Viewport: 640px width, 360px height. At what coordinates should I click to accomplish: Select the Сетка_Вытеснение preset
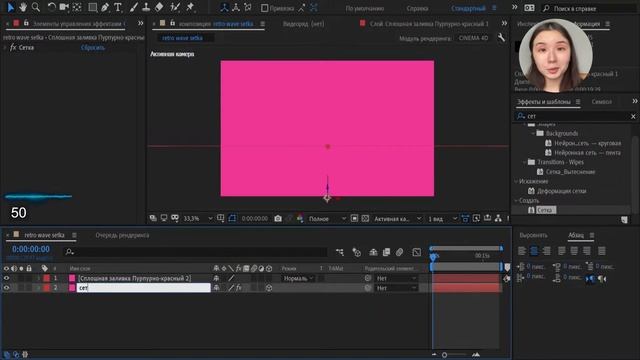pyautogui.click(x=570, y=171)
